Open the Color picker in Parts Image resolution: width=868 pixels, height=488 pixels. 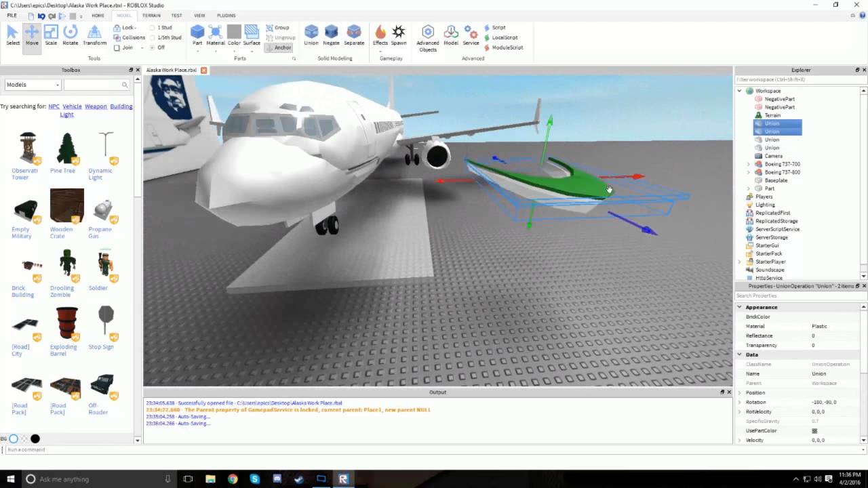pyautogui.click(x=234, y=35)
